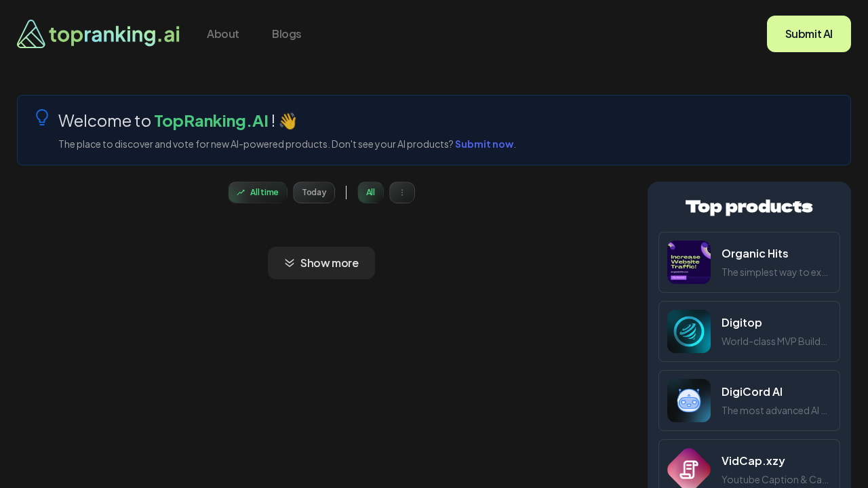Open the three-dot filter options menu

click(401, 192)
